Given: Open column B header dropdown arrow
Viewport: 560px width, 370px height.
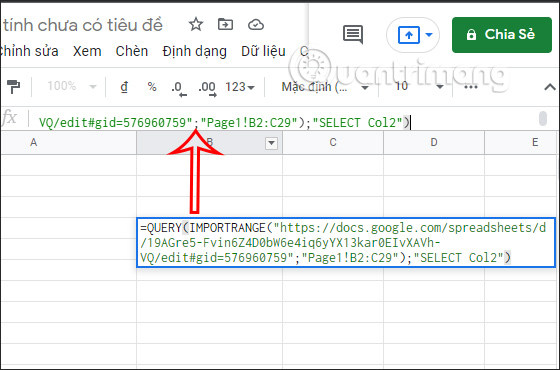Looking at the screenshot, I should coord(271,143).
